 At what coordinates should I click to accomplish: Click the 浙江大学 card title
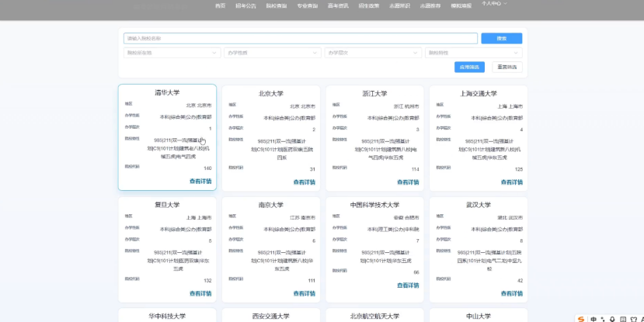pyautogui.click(x=374, y=94)
